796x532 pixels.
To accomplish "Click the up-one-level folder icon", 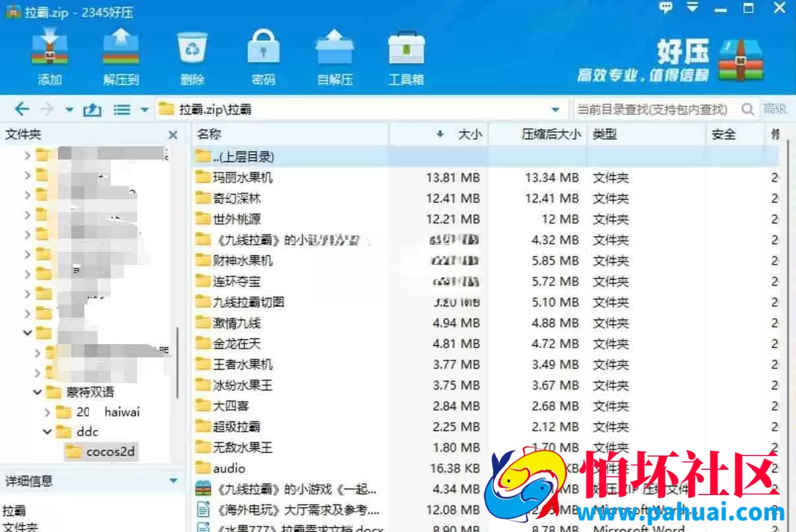I will [x=92, y=109].
